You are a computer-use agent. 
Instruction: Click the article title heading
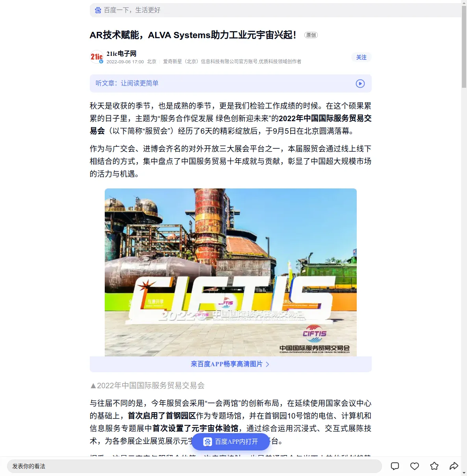[x=193, y=35]
